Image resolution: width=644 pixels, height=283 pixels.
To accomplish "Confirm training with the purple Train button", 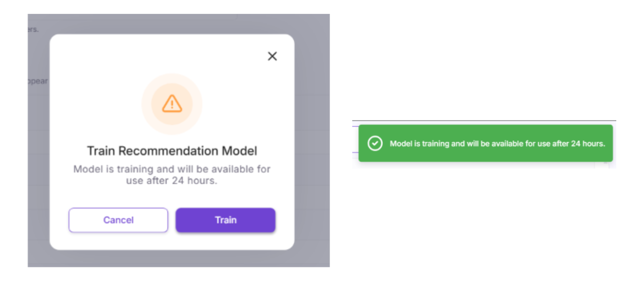I will coord(226,220).
